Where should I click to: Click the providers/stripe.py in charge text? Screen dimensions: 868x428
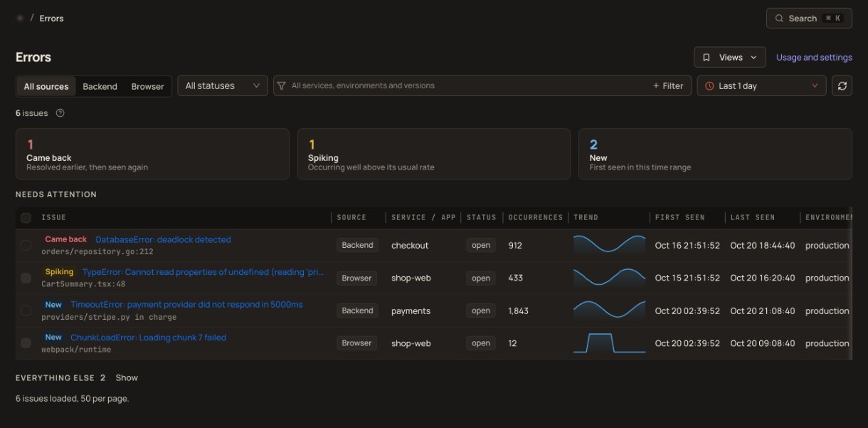tap(109, 317)
